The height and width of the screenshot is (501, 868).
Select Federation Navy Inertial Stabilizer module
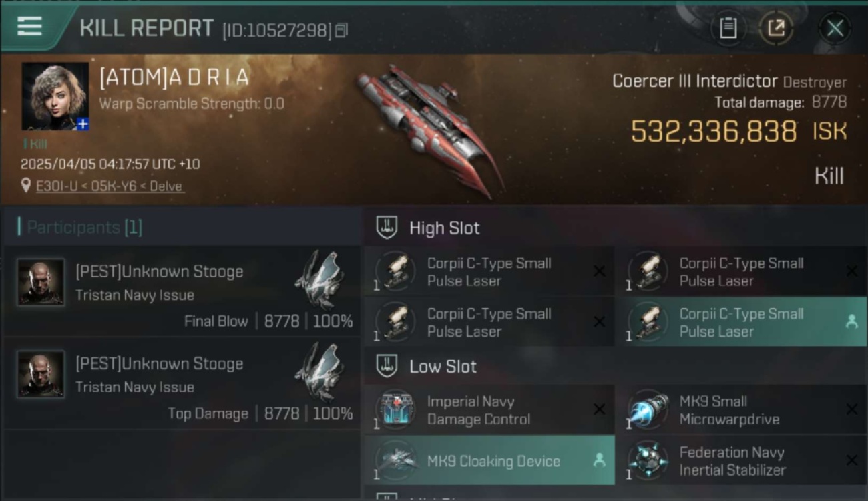[x=742, y=460]
